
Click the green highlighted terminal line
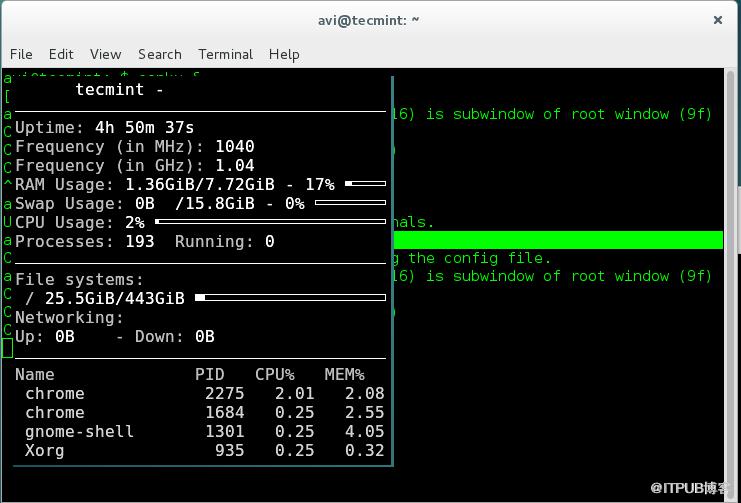pos(558,240)
